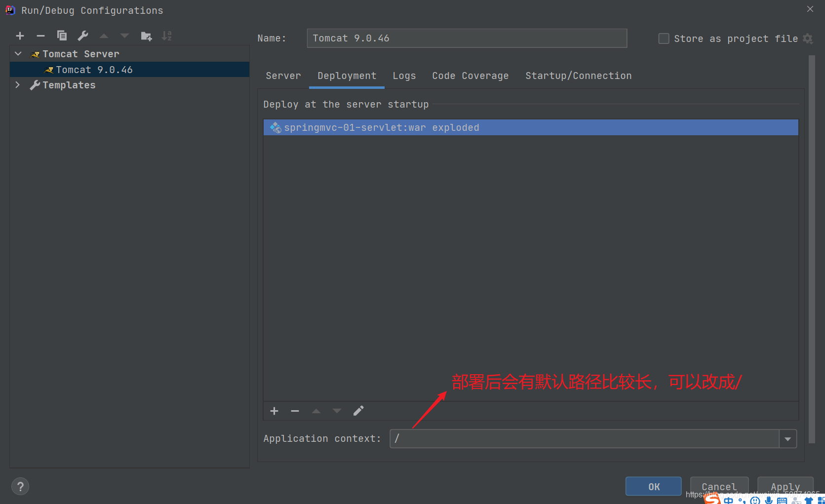Copy the selected configuration

click(62, 36)
